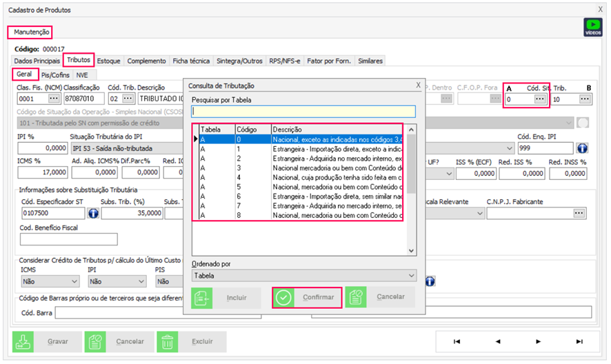This screenshot has width=611, height=364.
Task: Click info icon beside Cód. Especificador ST
Action: 94,213
